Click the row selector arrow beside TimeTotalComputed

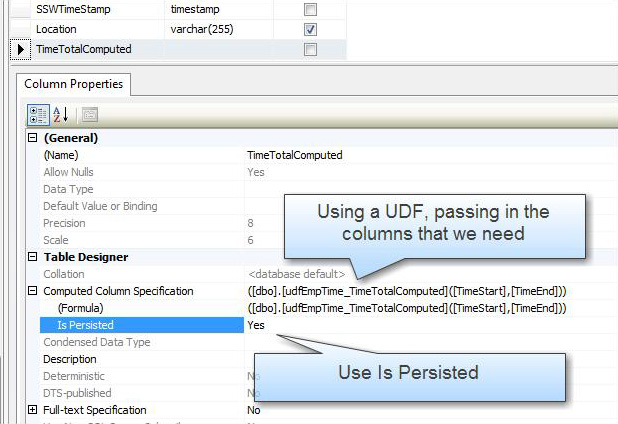click(22, 49)
